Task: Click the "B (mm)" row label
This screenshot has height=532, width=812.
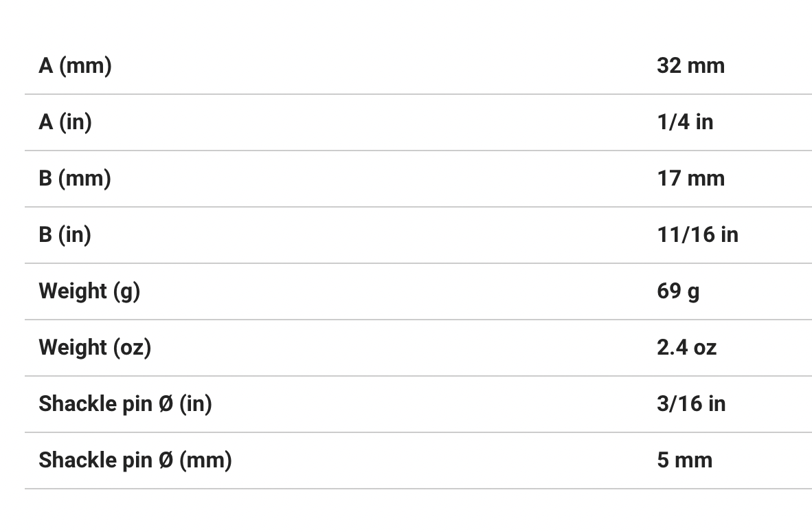Action: 75,179
